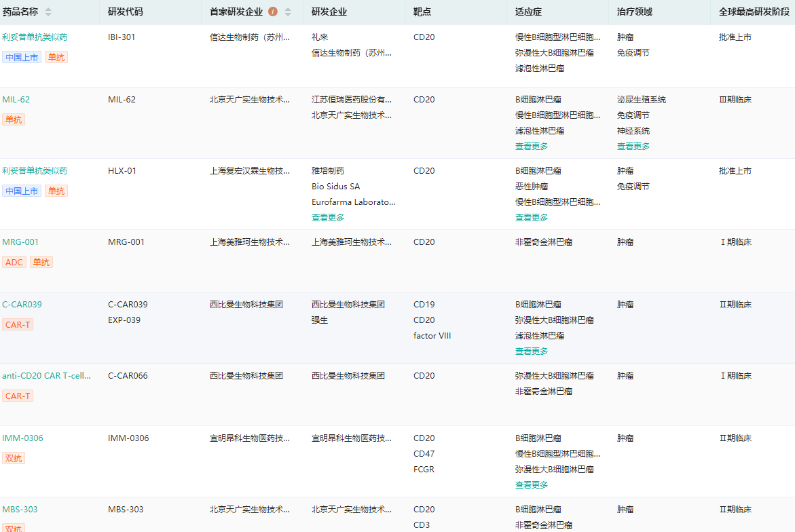Click CD47 target in IMM-0306 row
The height and width of the screenshot is (532, 795).
coord(424,454)
